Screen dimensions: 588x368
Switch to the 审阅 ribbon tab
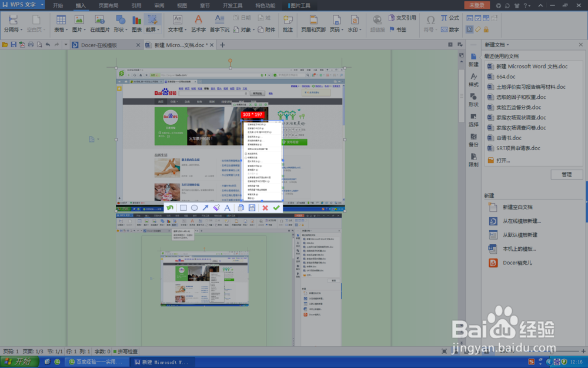point(159,5)
